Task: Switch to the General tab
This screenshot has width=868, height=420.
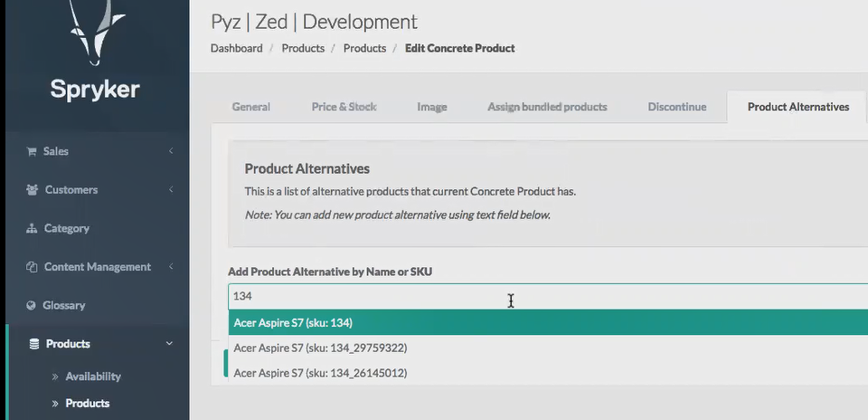Action: pos(250,107)
